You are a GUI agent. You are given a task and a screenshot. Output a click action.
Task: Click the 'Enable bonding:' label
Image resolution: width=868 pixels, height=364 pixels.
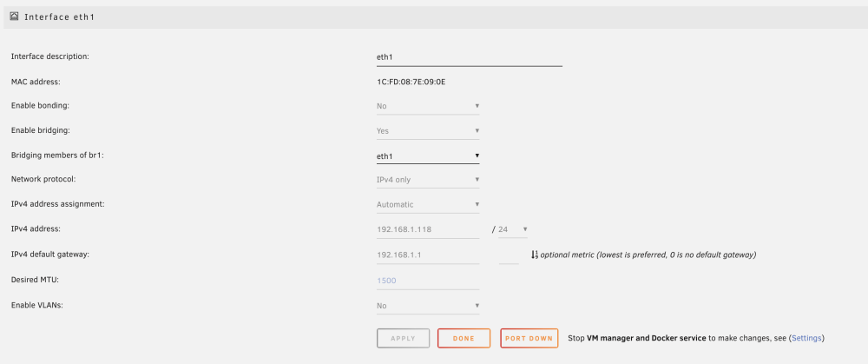[x=40, y=105]
